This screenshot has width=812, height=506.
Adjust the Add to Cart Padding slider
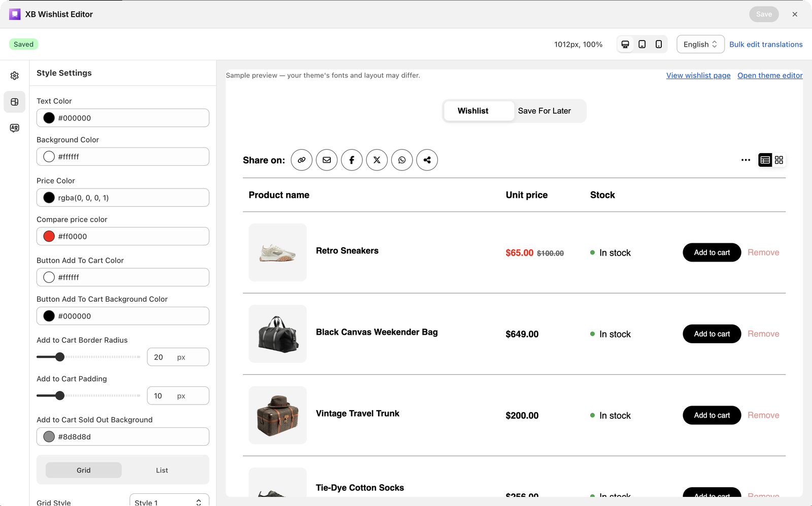pos(60,395)
